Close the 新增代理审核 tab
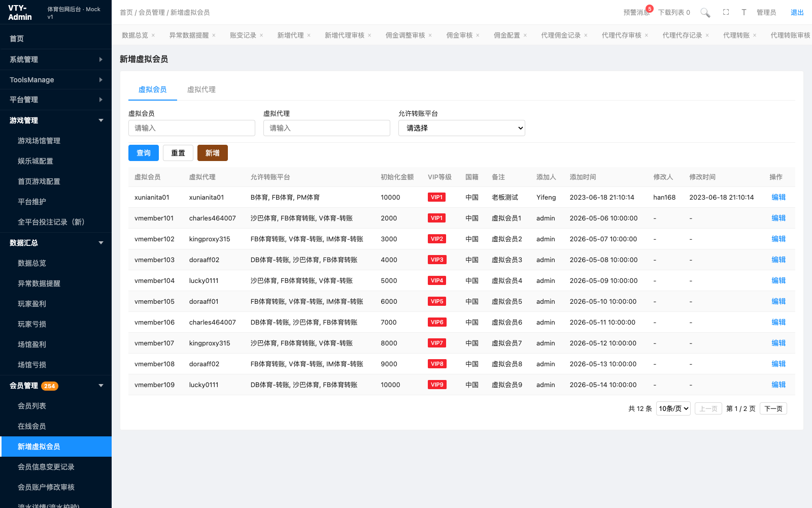This screenshot has height=508, width=812. coord(369,35)
